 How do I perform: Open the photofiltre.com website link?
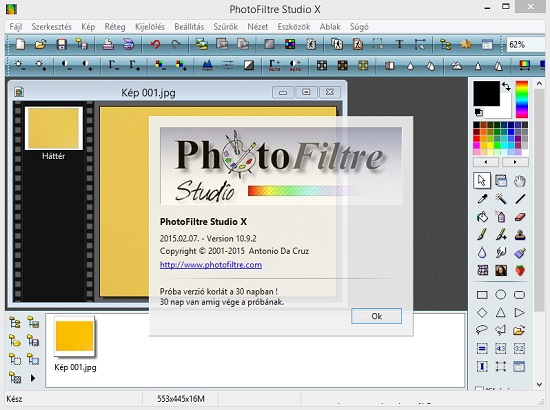pos(211,265)
